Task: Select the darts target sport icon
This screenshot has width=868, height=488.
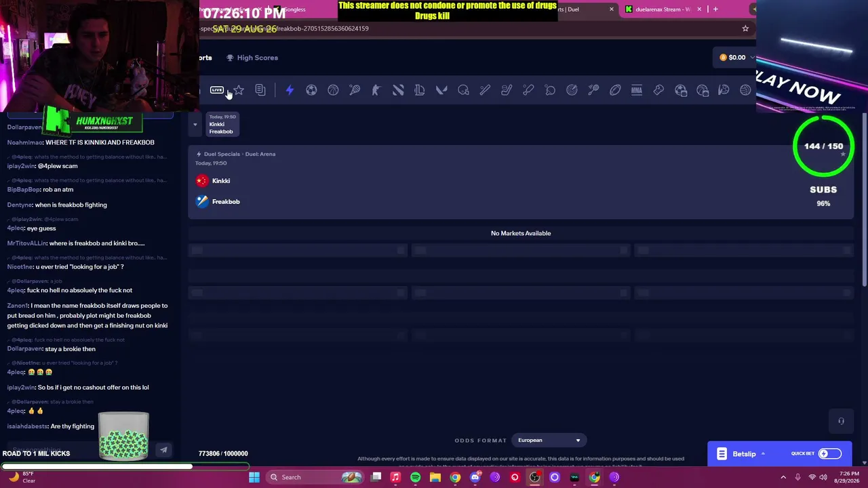Action: click(x=572, y=90)
